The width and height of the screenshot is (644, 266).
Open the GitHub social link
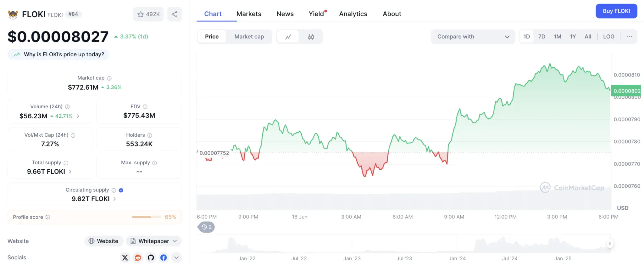click(151, 258)
